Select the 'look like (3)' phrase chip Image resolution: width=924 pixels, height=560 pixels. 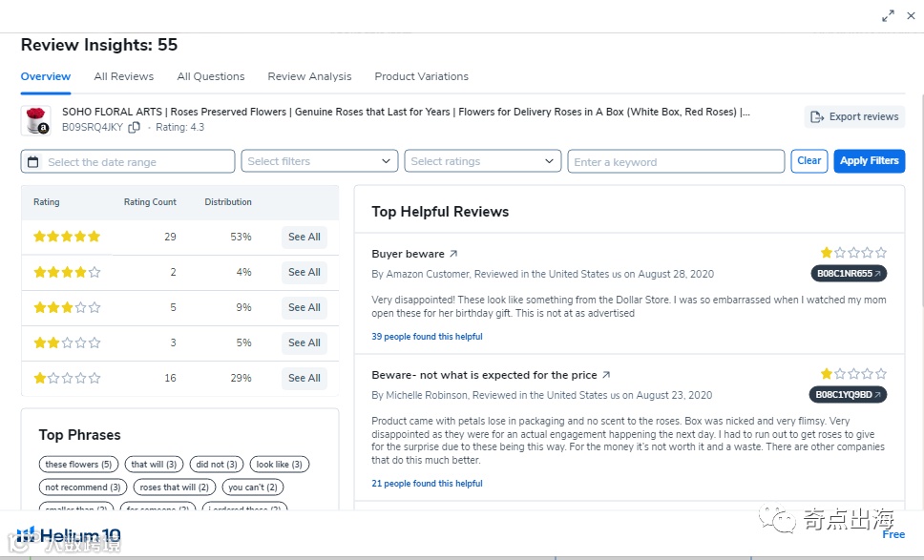[x=280, y=464]
